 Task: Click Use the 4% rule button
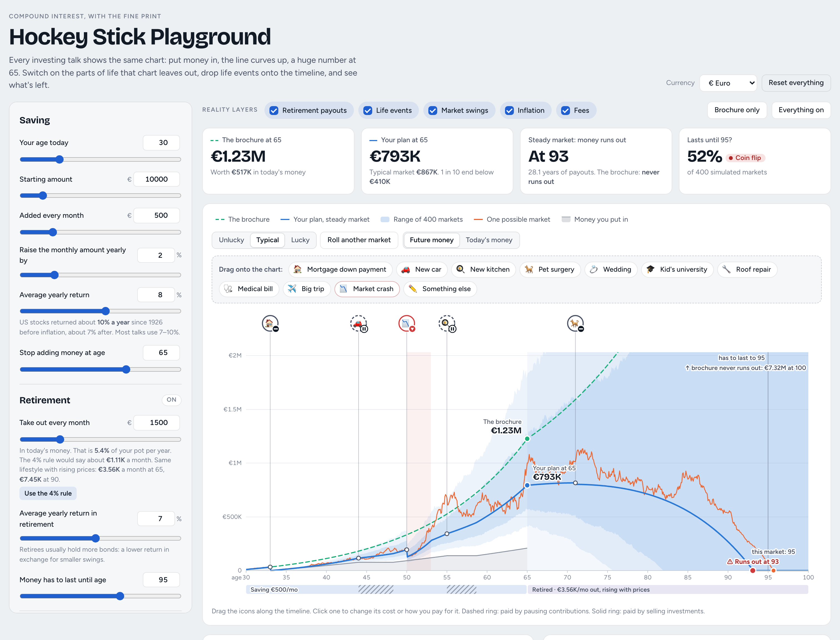(x=48, y=494)
